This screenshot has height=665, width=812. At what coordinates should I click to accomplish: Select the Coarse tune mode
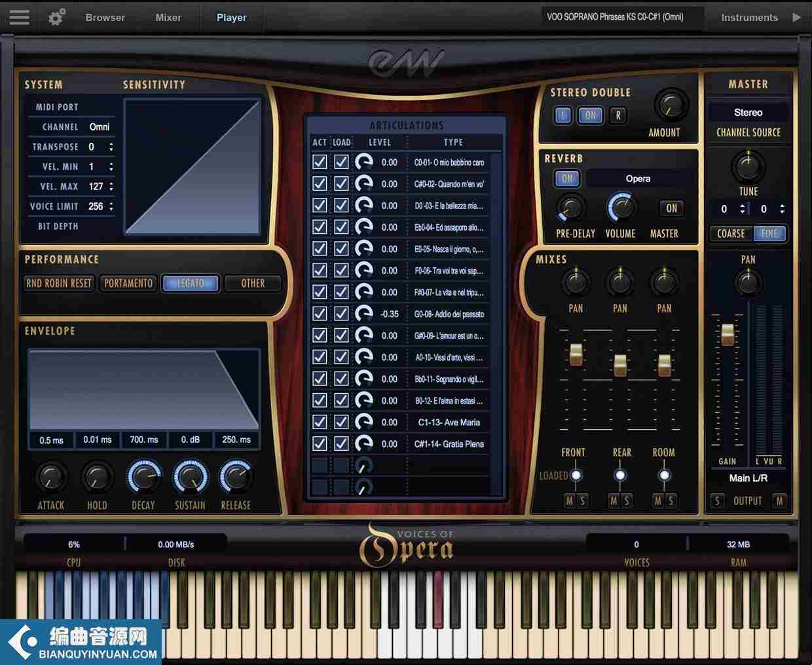click(731, 233)
